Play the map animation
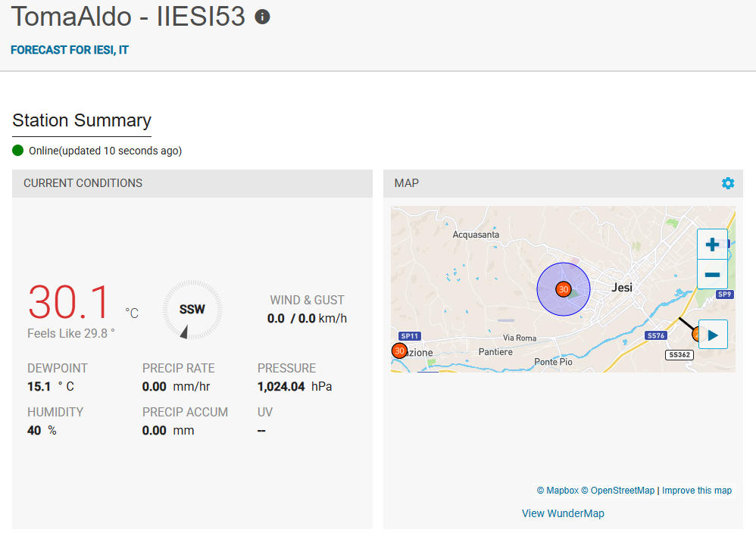Image resolution: width=756 pixels, height=533 pixels. click(713, 335)
